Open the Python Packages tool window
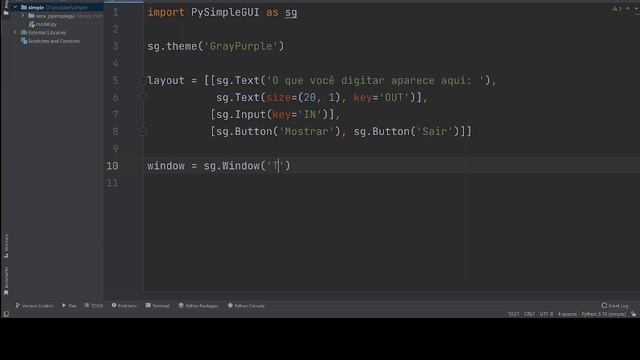Image resolution: width=640 pixels, height=360 pixels. point(198,306)
